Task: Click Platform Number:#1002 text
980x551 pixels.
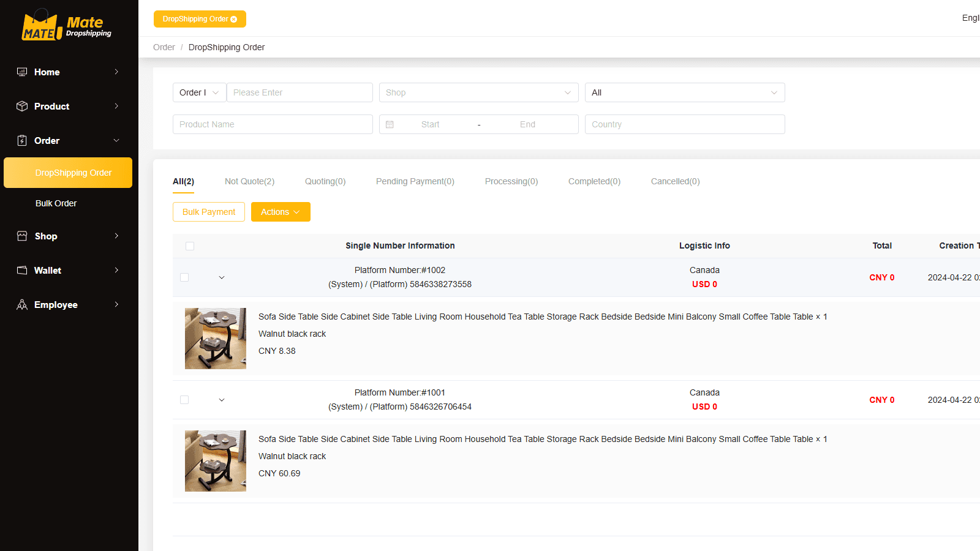Action: pyautogui.click(x=400, y=270)
